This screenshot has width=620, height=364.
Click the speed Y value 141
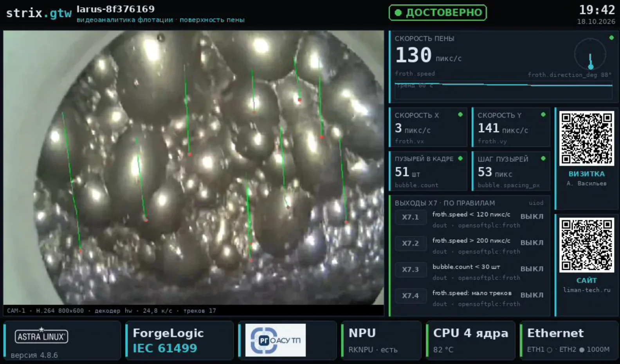[488, 128]
